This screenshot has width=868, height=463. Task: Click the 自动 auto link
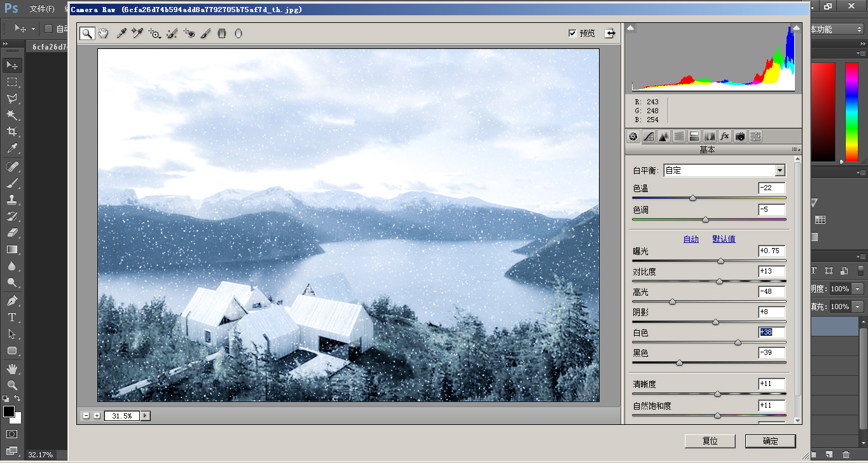pyautogui.click(x=691, y=239)
